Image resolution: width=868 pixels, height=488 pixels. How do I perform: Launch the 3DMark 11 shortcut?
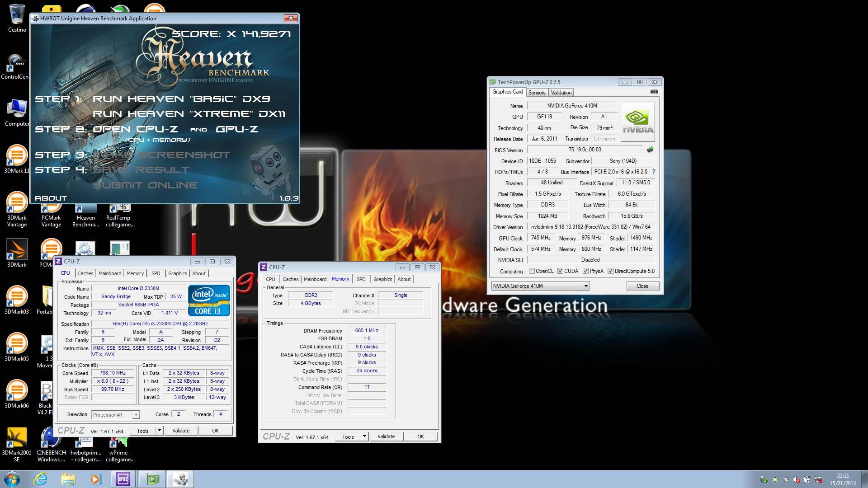17,158
